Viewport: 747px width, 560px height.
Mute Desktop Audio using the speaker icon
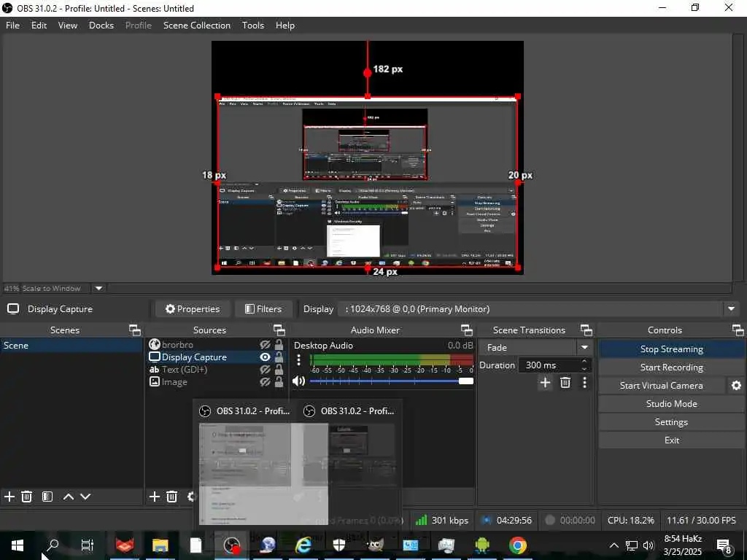coord(298,381)
